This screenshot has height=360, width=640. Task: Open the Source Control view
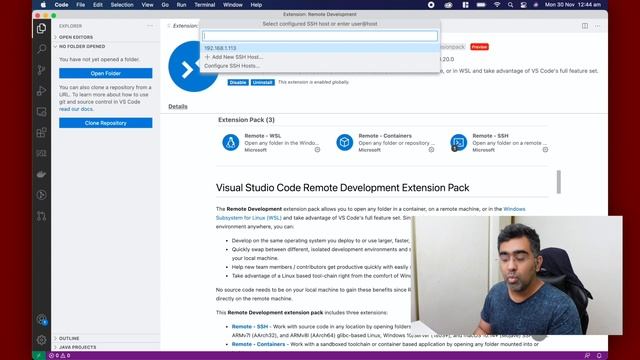click(x=41, y=70)
